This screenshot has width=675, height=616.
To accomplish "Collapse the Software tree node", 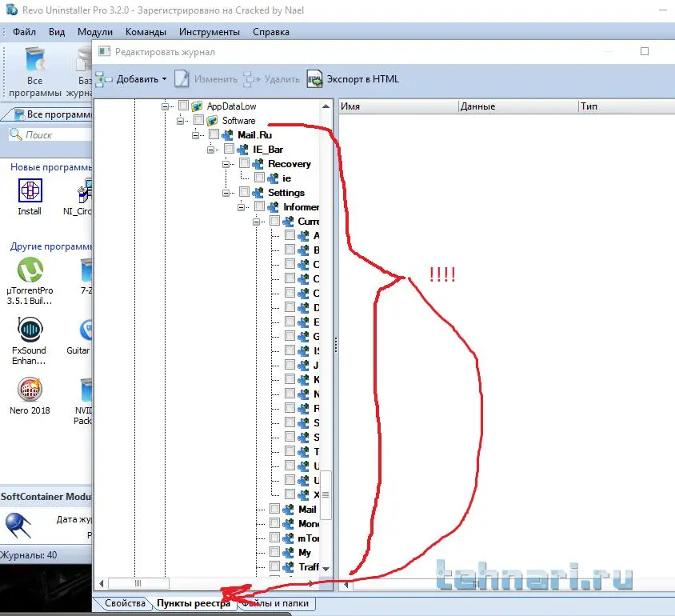I will [x=181, y=121].
